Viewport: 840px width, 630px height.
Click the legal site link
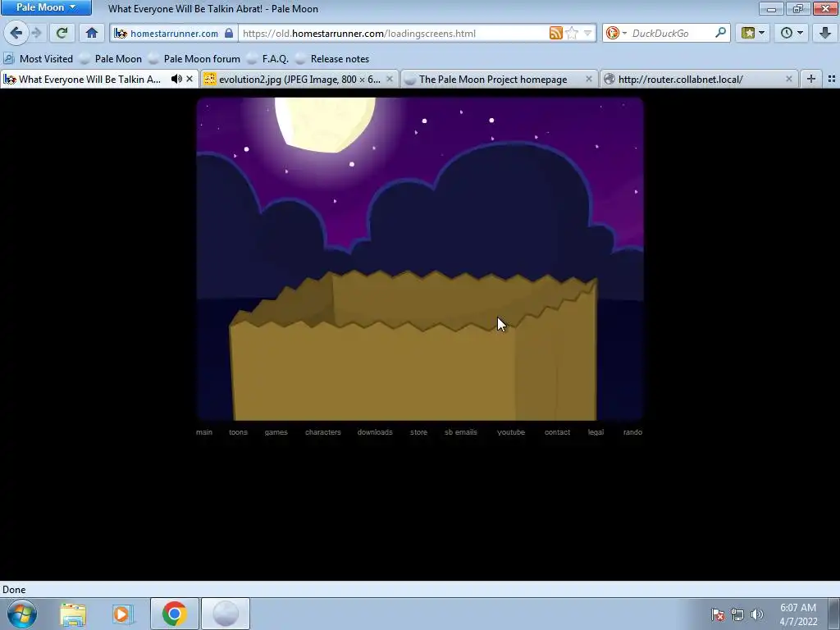click(x=596, y=432)
